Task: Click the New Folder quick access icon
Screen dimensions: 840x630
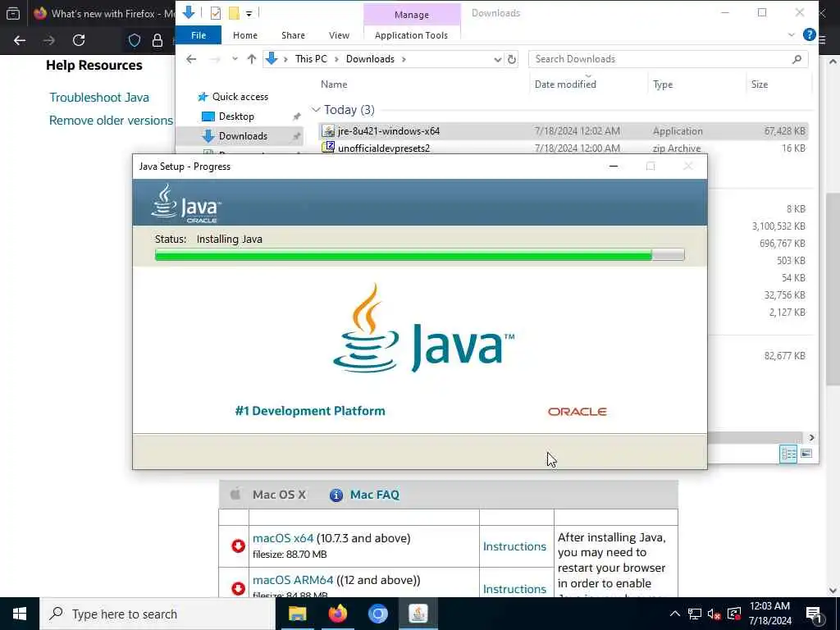Action: [234, 13]
